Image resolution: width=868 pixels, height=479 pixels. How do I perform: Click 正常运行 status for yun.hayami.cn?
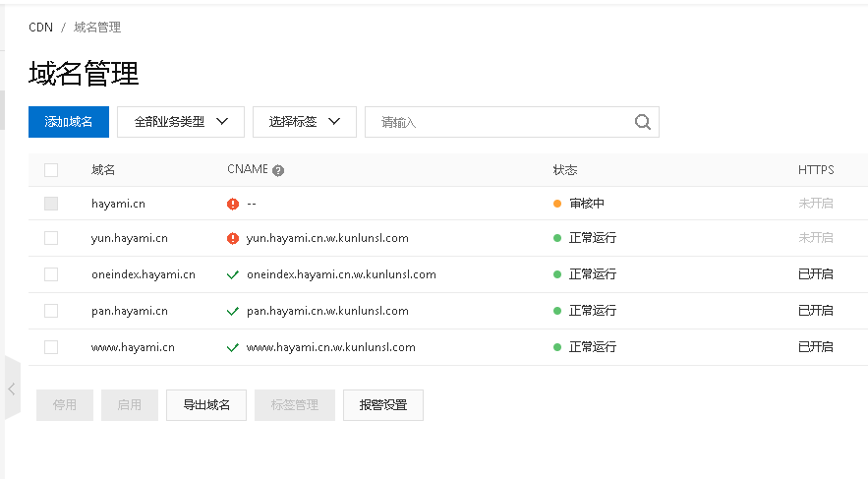tap(593, 238)
